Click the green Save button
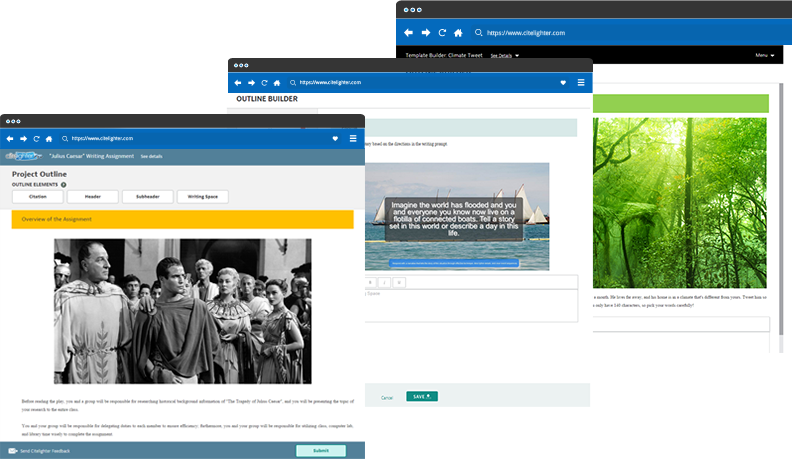This screenshot has height=459, width=792. (421, 397)
